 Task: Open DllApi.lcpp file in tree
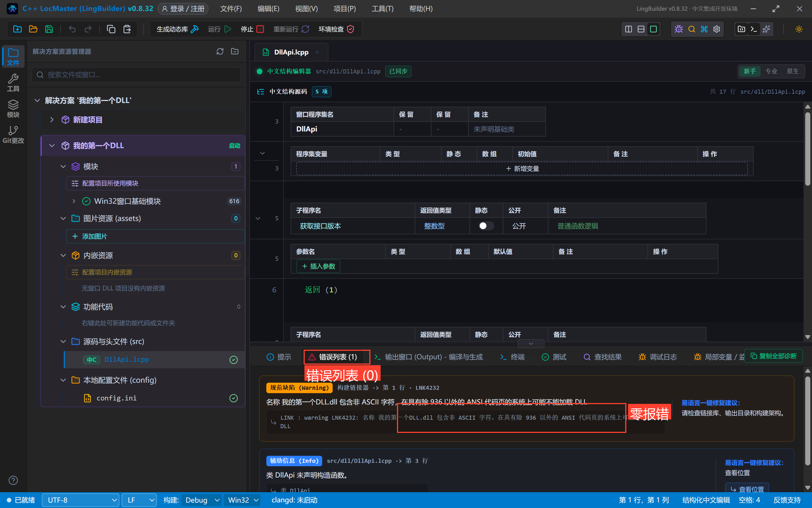(155, 360)
